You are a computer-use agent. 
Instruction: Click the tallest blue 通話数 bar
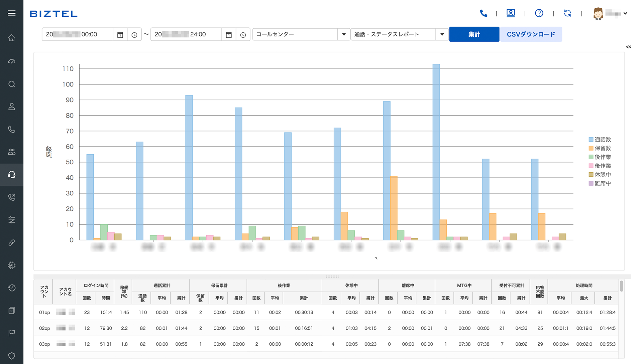(x=436, y=152)
